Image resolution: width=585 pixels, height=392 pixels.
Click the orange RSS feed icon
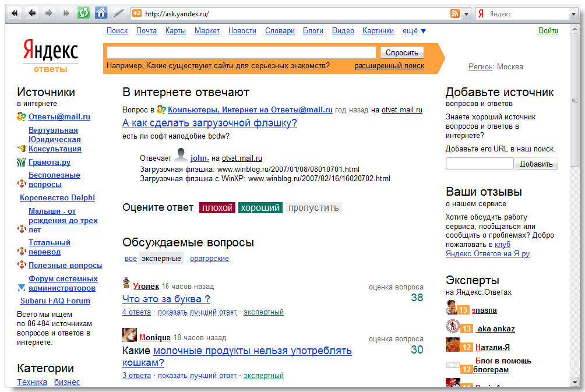pyautogui.click(x=455, y=13)
